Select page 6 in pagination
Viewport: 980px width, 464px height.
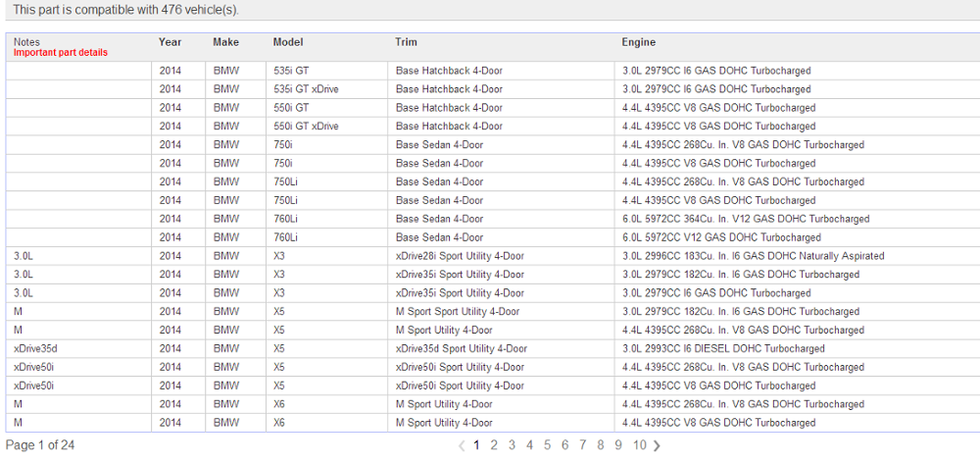565,445
